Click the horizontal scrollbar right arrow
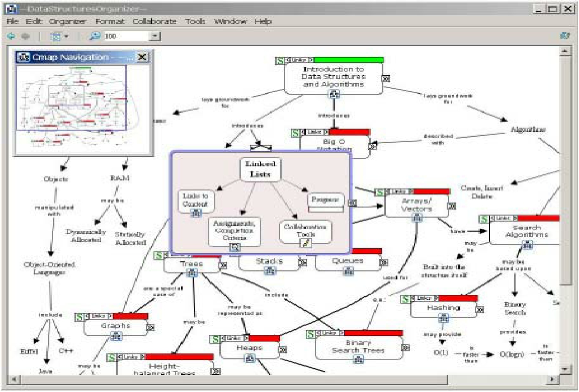 (x=552, y=379)
